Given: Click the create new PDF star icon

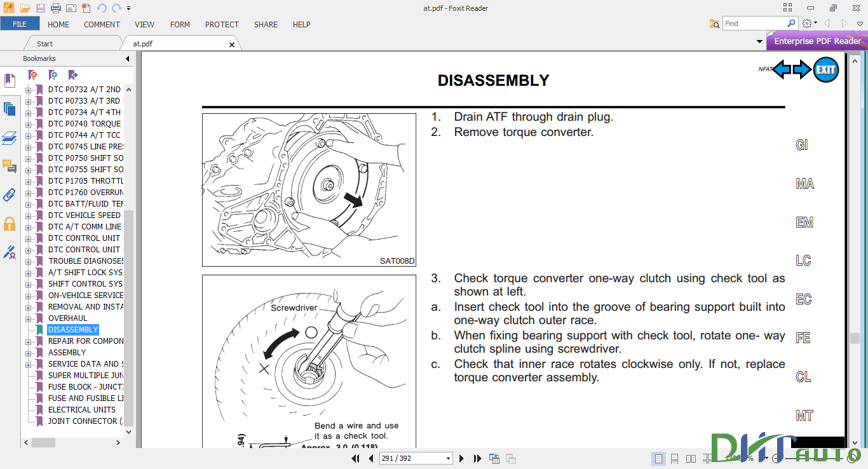Looking at the screenshot, I should pos(86,8).
